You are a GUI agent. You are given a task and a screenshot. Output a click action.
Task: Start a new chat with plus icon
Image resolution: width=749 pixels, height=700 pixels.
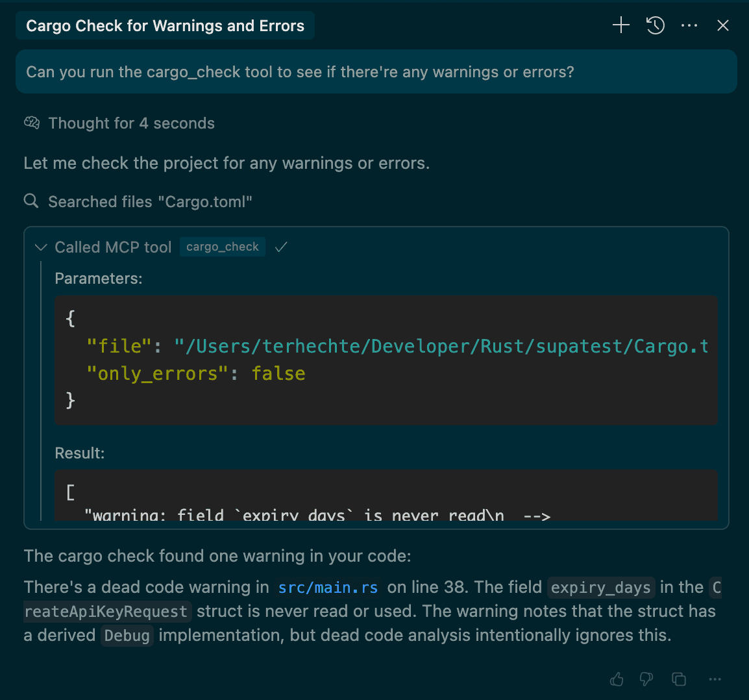(621, 25)
